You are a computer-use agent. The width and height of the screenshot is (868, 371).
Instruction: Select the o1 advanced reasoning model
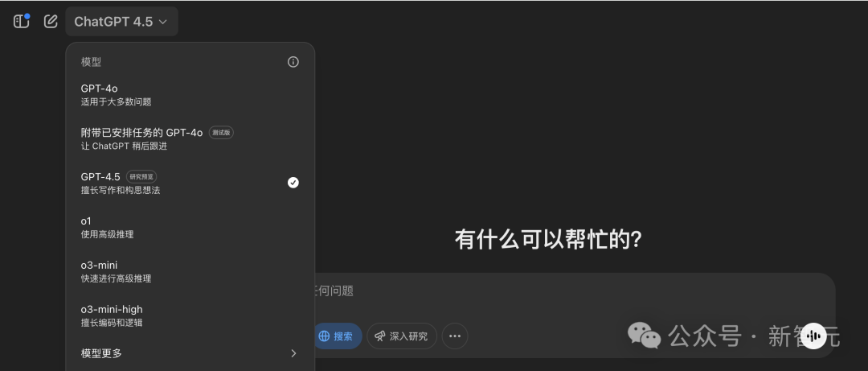pos(190,228)
